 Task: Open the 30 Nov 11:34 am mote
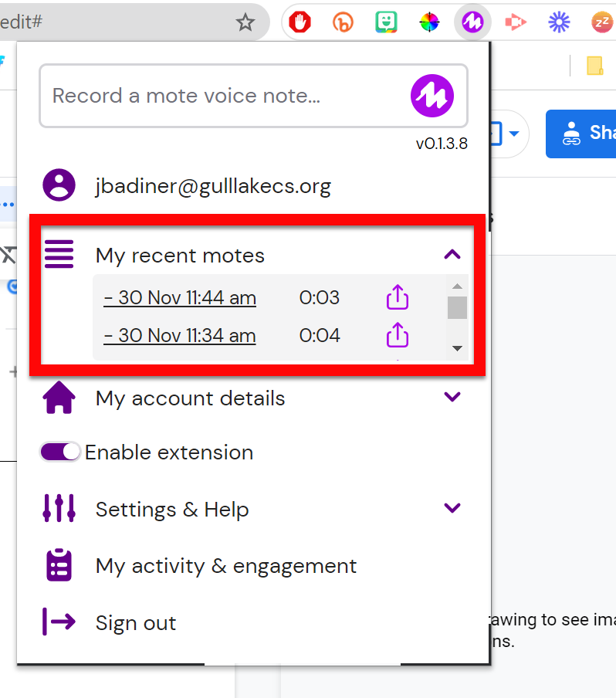pyautogui.click(x=180, y=336)
